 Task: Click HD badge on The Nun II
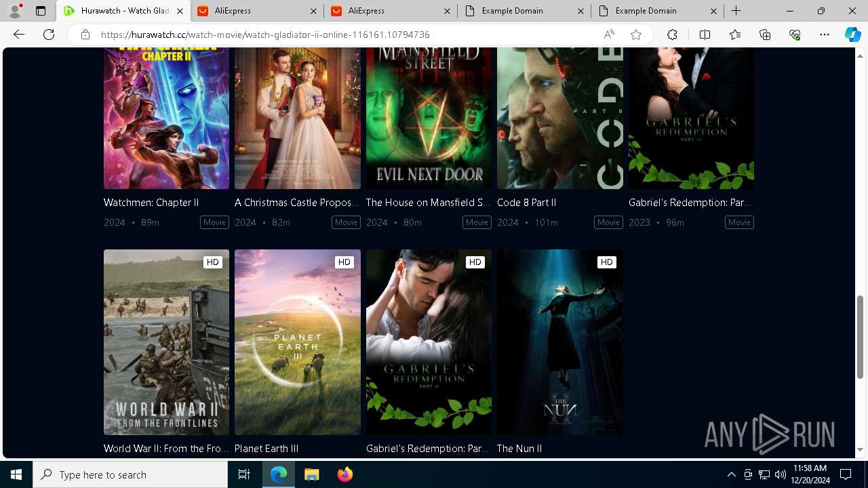pyautogui.click(x=607, y=262)
